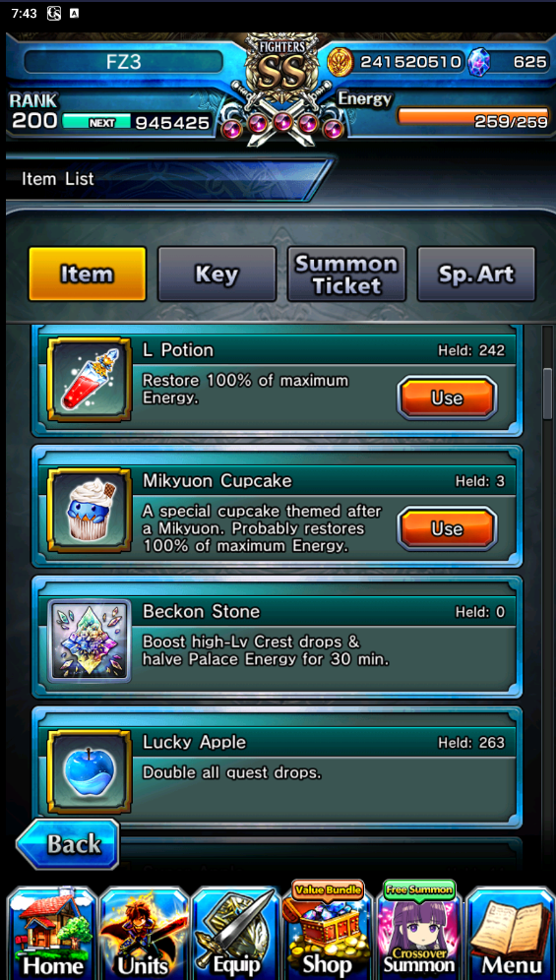Use the Mikyuon Cupcake

click(447, 528)
